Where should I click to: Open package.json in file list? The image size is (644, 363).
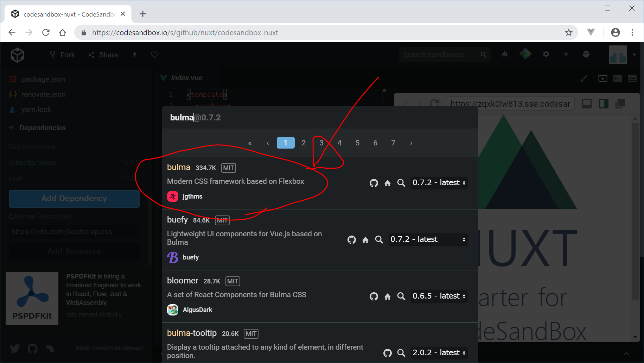43,79
